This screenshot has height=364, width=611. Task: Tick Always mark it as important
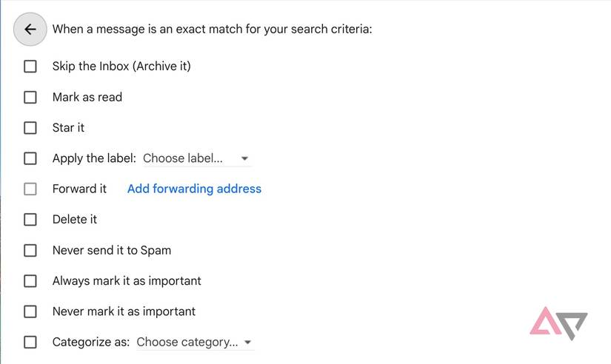[30, 281]
